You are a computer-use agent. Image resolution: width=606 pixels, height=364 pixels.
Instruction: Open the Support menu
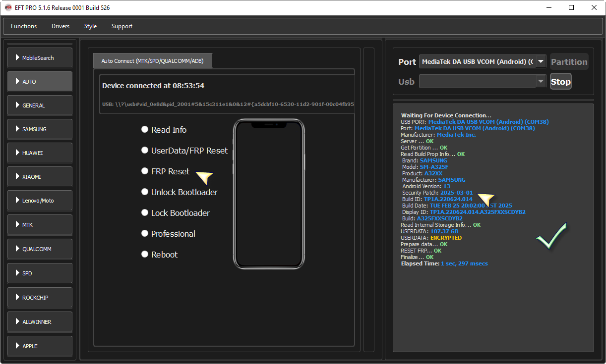pyautogui.click(x=122, y=26)
